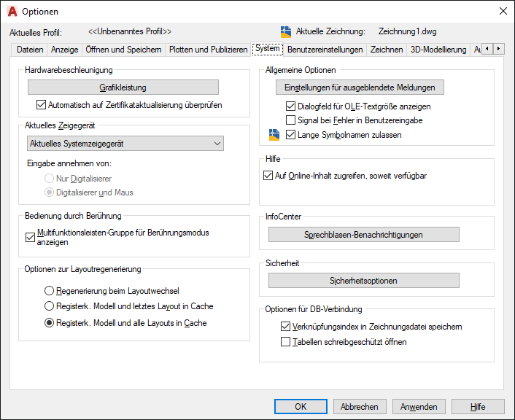This screenshot has height=420, width=515.
Task: Toggle online help content access checkbox
Action: 267,176
